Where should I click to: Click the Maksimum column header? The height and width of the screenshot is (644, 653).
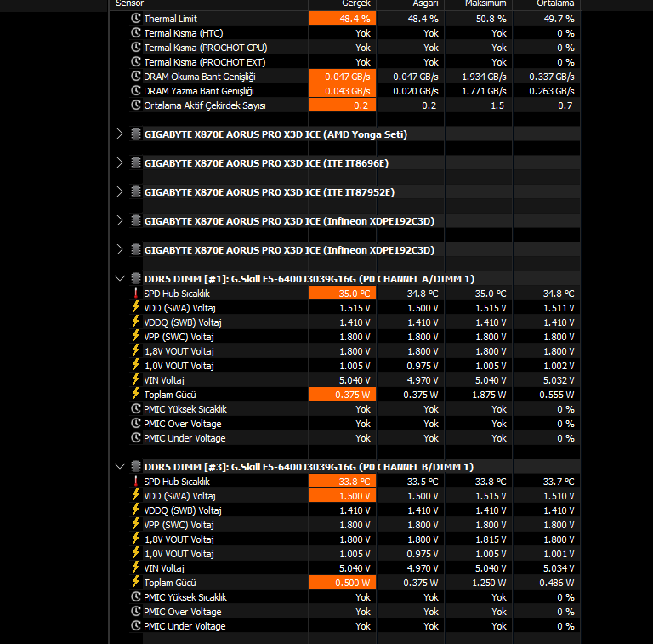(x=485, y=3)
